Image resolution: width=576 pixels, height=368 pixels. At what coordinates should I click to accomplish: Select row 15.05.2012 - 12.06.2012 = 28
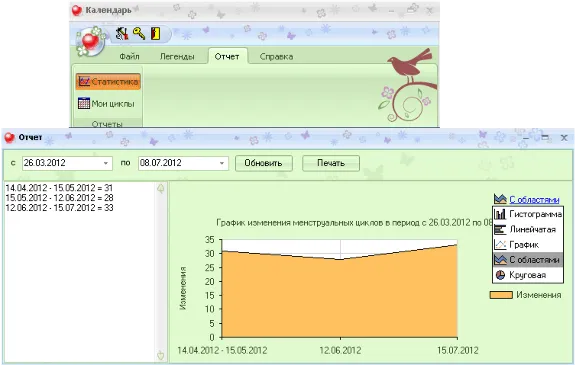tap(60, 198)
